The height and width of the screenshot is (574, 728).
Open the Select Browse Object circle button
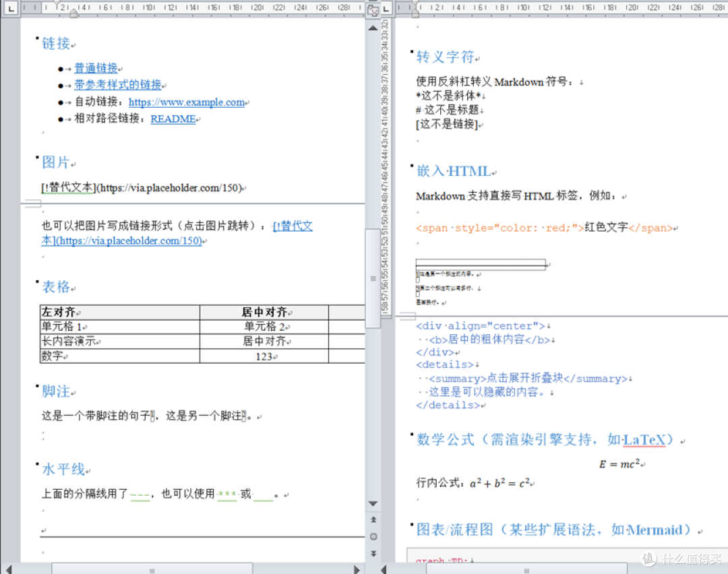pyautogui.click(x=373, y=537)
